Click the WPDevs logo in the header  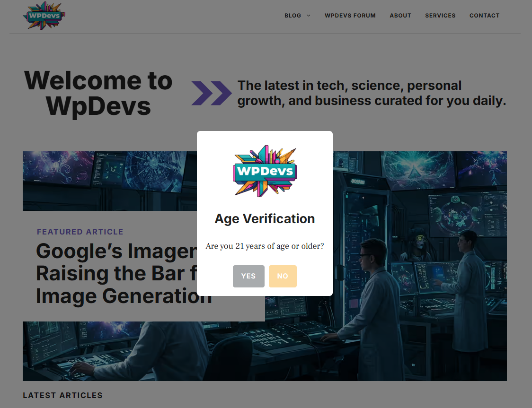44,16
